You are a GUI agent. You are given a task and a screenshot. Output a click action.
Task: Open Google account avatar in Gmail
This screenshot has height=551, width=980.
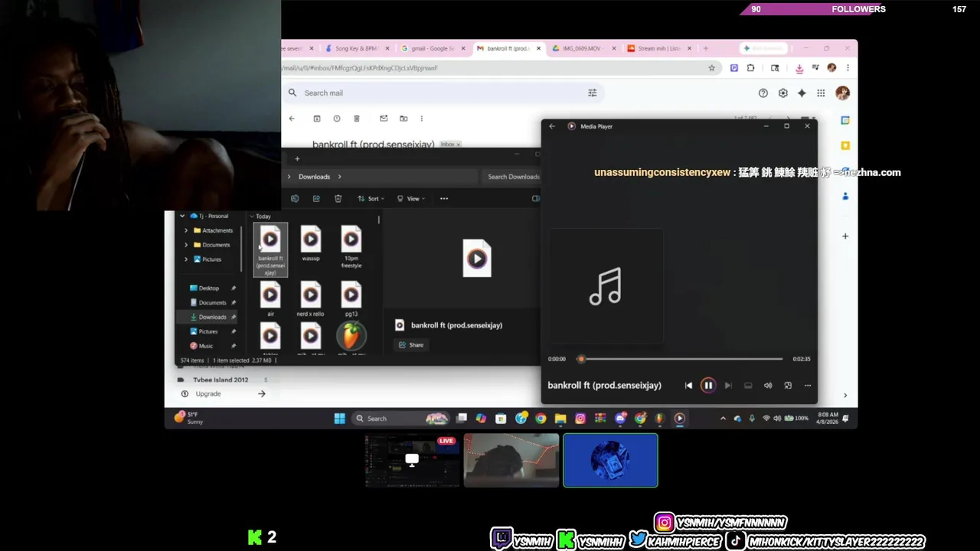[842, 93]
